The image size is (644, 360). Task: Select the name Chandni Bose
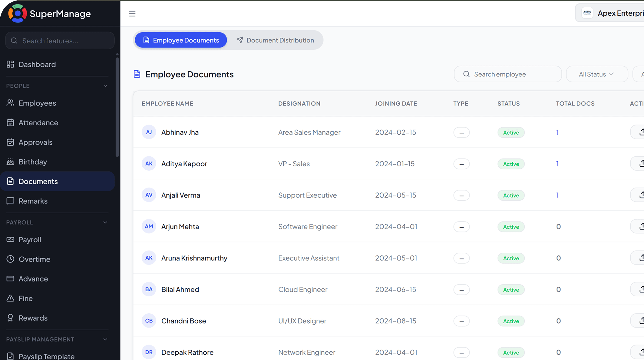pos(183,321)
